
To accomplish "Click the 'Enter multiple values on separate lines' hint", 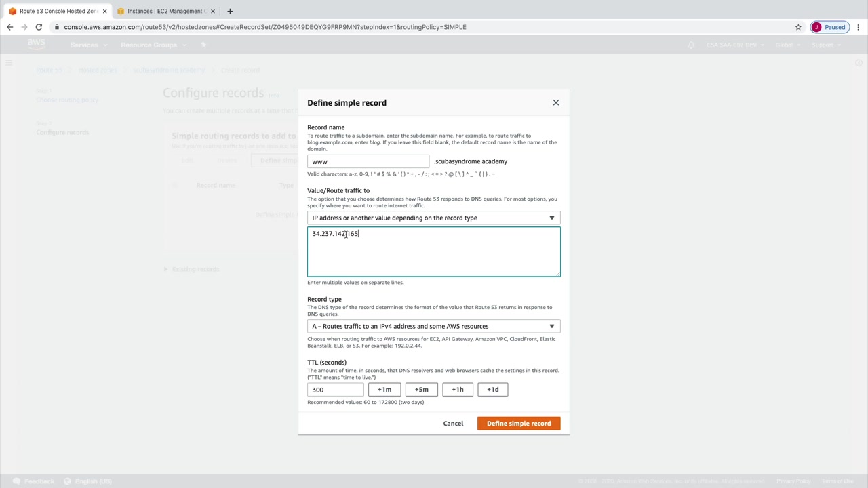I will 355,283.
